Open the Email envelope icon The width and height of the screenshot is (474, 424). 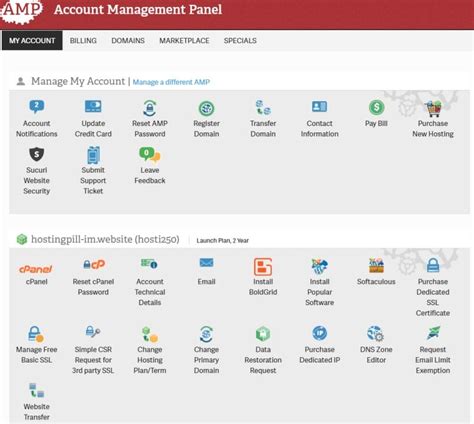point(206,263)
